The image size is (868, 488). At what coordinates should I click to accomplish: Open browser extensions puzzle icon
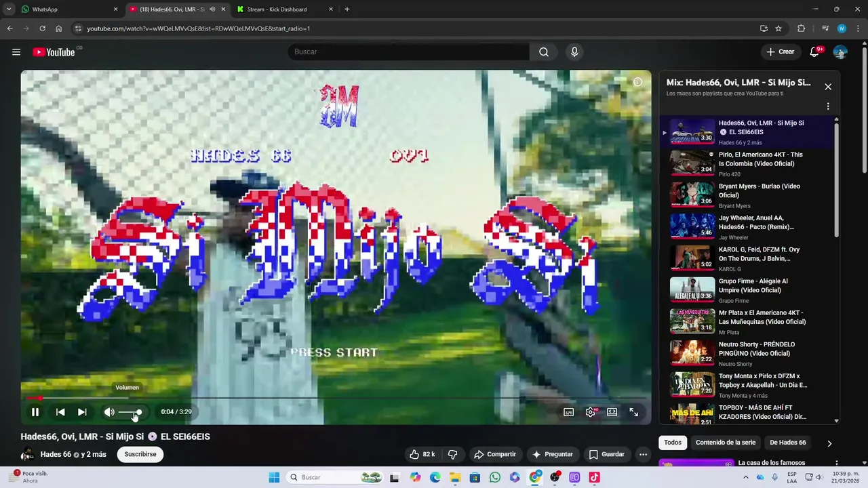click(x=801, y=28)
